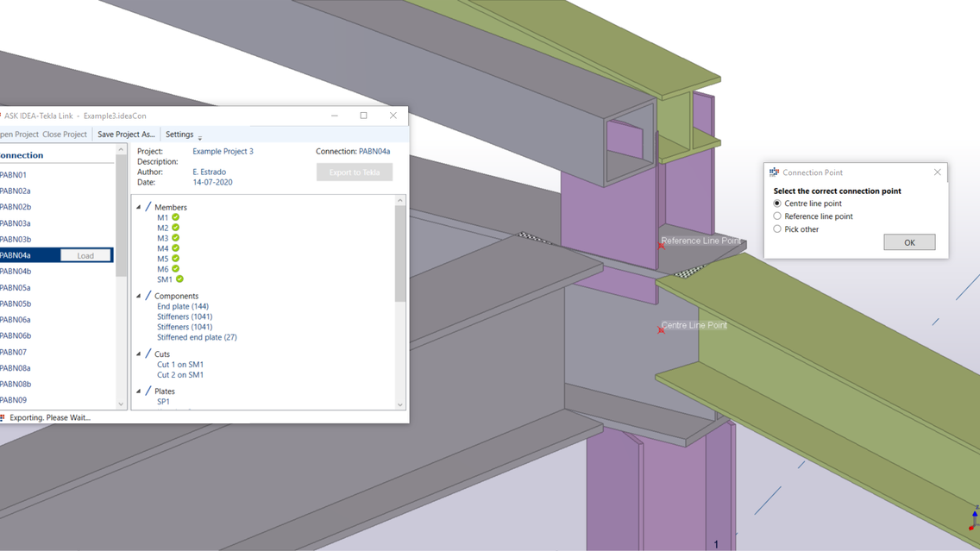
Task: Click the green check next to M3
Action: click(x=176, y=238)
